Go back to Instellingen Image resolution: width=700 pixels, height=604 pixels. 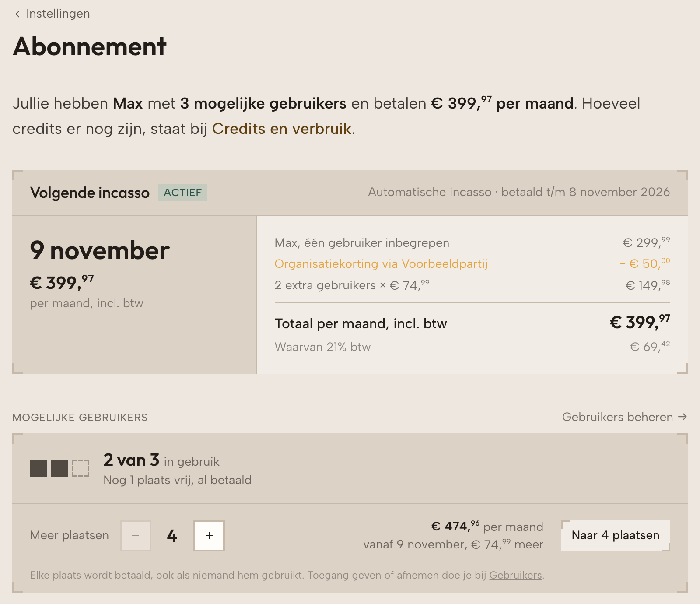[52, 14]
